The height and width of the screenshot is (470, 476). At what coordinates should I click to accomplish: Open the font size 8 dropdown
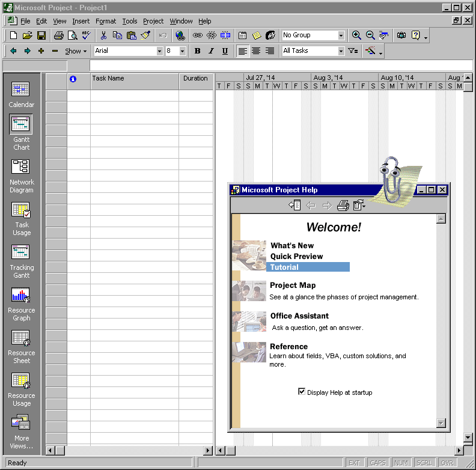click(182, 51)
